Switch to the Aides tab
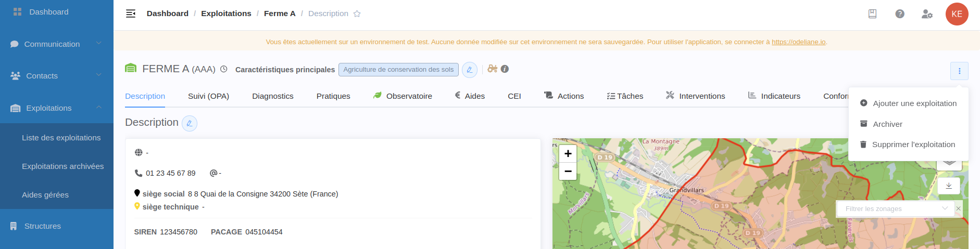The width and height of the screenshot is (980, 249). point(470,96)
